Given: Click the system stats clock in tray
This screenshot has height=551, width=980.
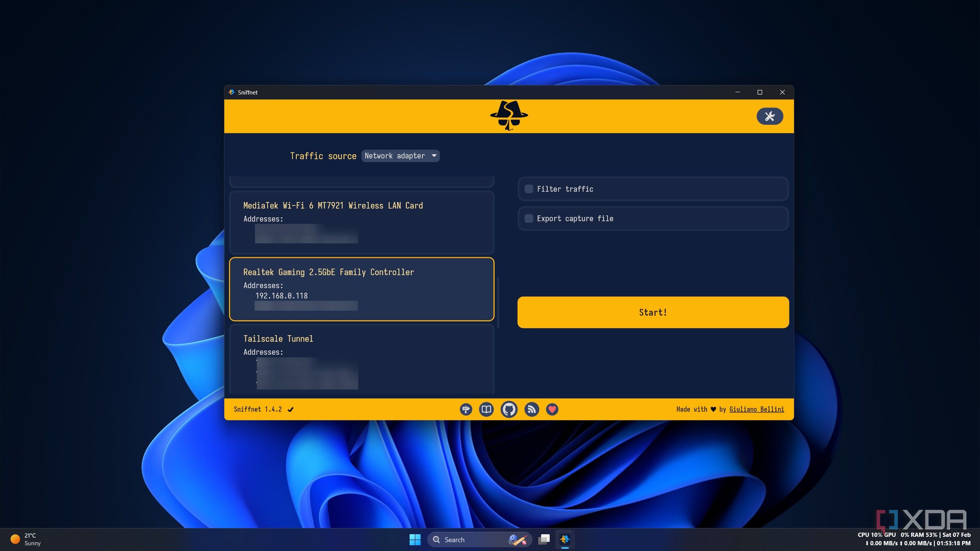Looking at the screenshot, I should click(x=914, y=539).
